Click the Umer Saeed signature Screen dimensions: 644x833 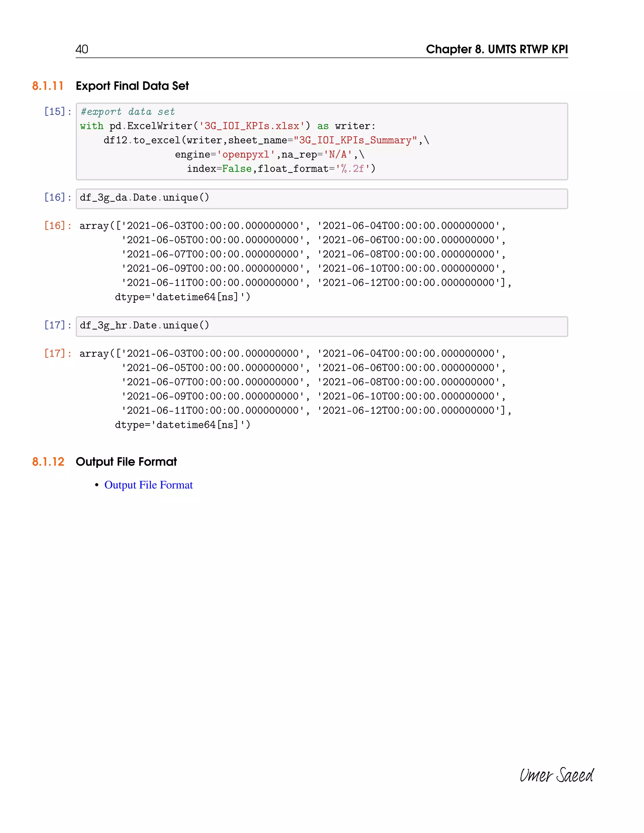(x=556, y=775)
